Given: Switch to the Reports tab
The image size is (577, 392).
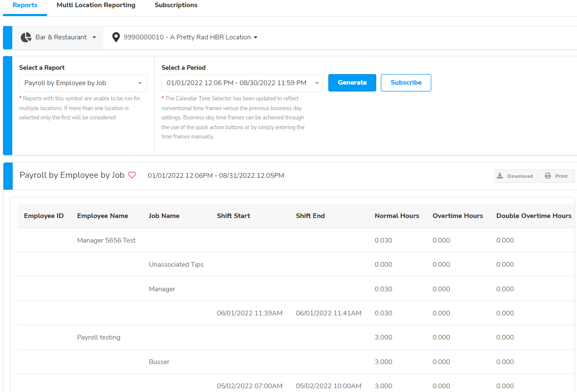Looking at the screenshot, I should [25, 6].
